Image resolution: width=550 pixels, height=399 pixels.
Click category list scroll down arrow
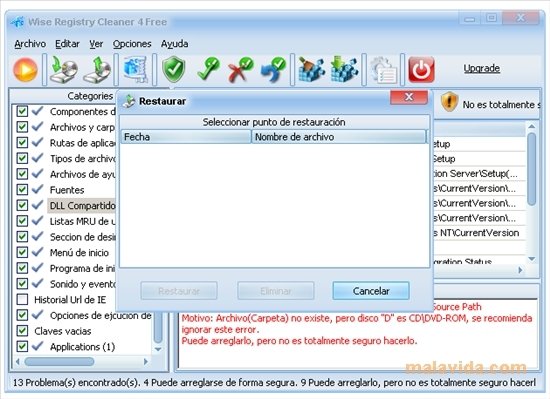(158, 349)
